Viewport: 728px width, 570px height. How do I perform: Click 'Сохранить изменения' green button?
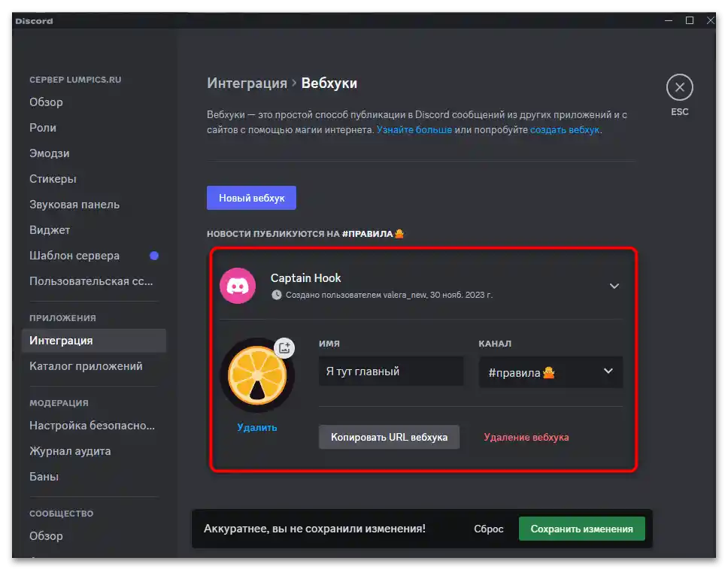(582, 529)
